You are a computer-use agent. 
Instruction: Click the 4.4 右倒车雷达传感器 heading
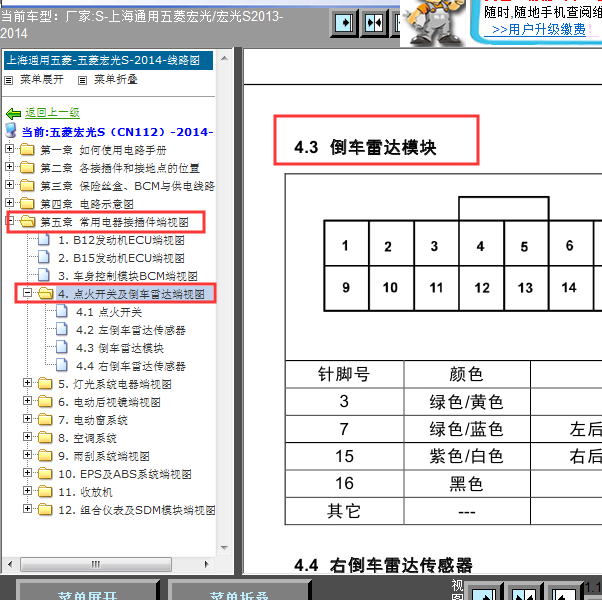click(x=383, y=565)
